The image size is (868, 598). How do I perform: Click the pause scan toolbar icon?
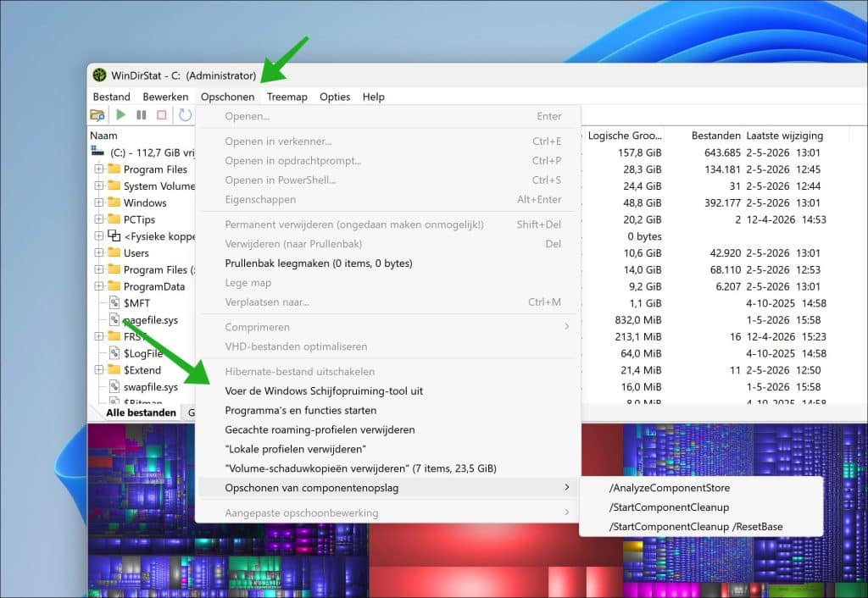pyautogui.click(x=142, y=115)
